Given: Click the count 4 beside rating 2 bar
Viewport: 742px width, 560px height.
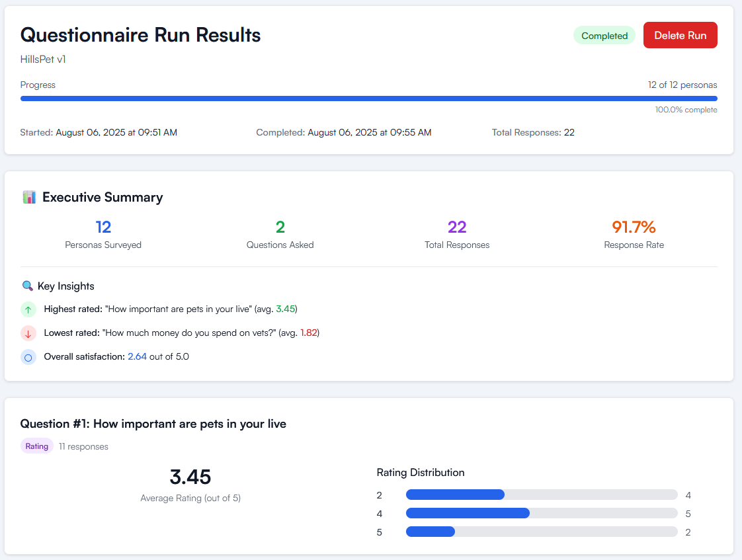Looking at the screenshot, I should (x=688, y=495).
